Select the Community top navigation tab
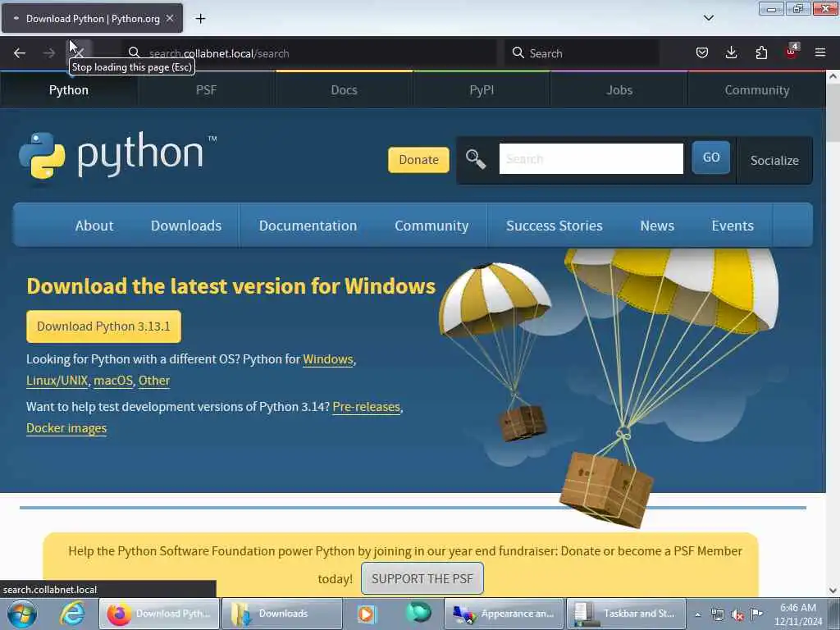 pos(757,90)
